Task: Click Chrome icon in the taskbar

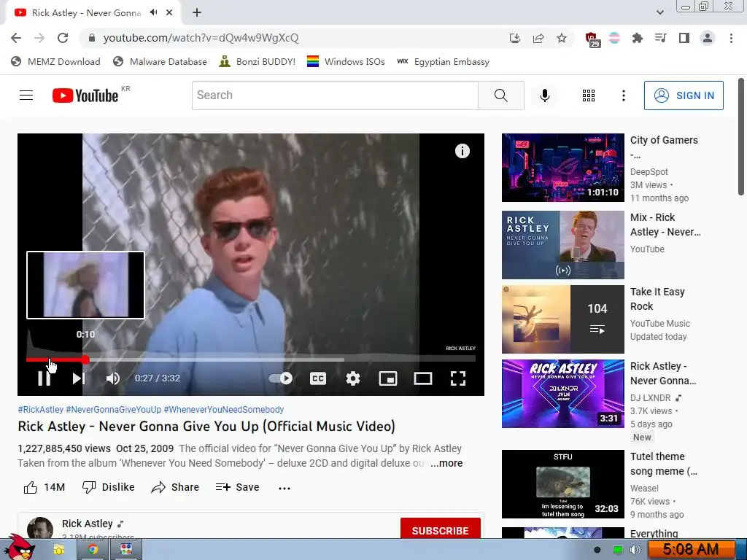Action: 93,550
